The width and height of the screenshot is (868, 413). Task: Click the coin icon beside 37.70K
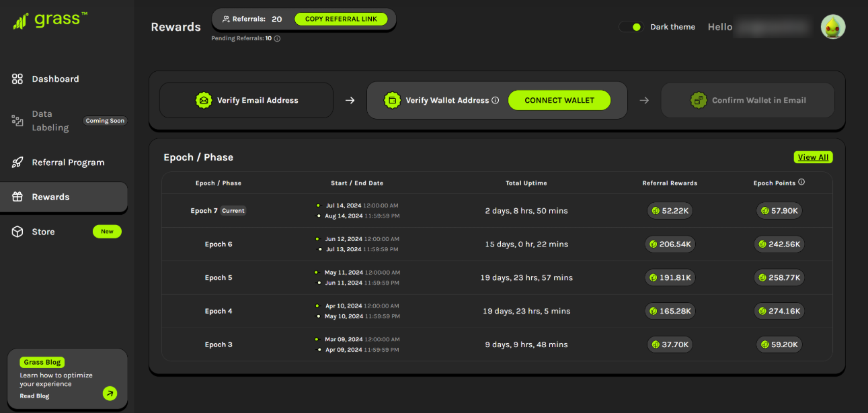[656, 345]
